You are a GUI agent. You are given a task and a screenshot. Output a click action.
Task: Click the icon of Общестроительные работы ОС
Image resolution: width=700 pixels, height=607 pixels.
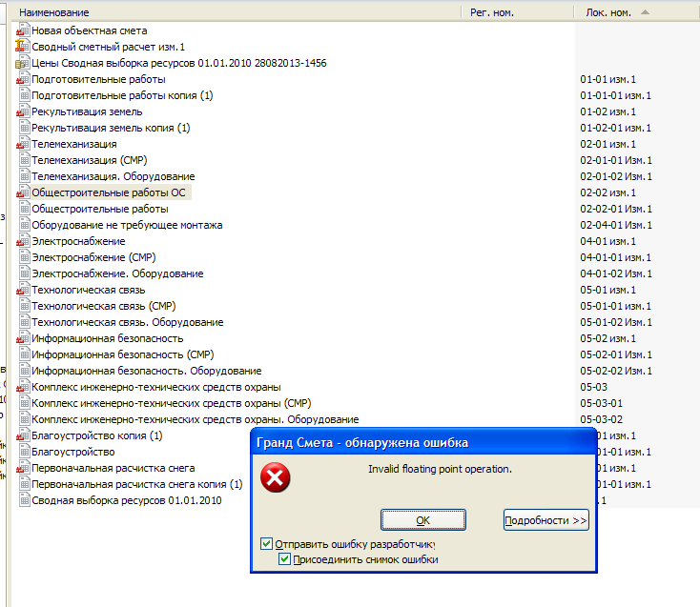pyautogui.click(x=23, y=192)
